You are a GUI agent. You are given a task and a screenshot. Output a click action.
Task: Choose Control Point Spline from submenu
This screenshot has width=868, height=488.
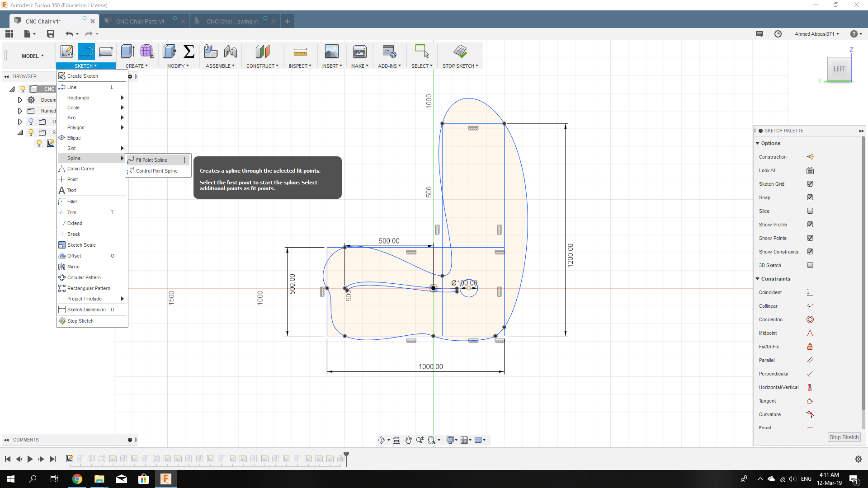(x=156, y=171)
